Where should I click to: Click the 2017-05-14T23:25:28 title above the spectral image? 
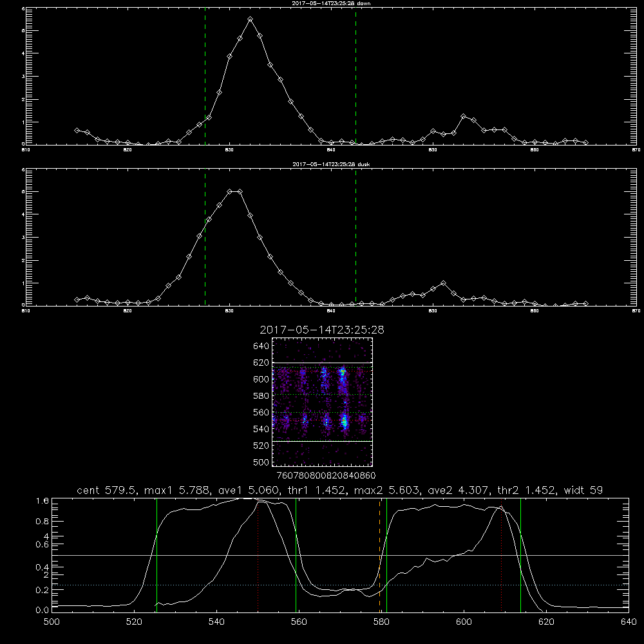pyautogui.click(x=322, y=330)
